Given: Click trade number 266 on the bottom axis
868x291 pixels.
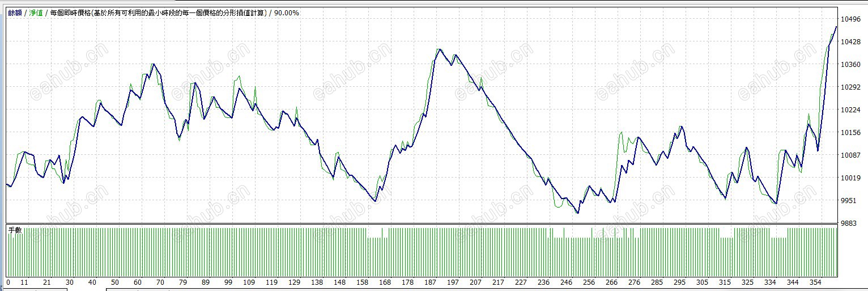Looking at the screenshot, I should pos(611,282).
